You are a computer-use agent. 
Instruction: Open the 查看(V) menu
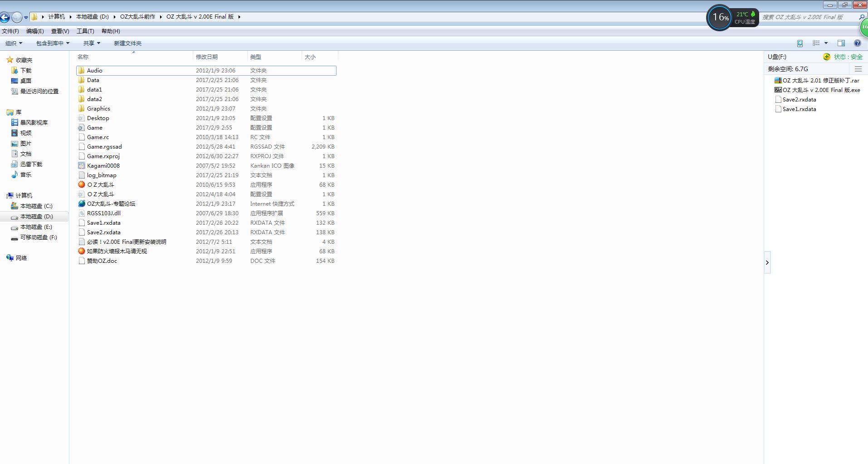click(x=60, y=31)
